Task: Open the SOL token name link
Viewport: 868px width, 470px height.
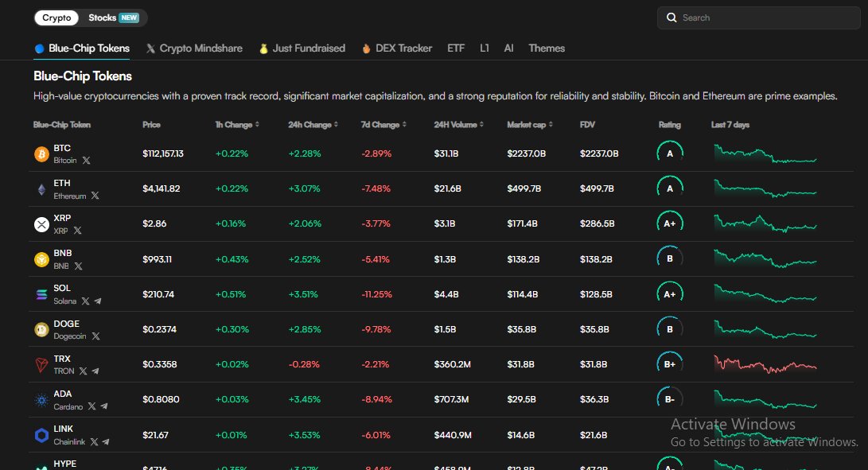Action: pyautogui.click(x=62, y=288)
